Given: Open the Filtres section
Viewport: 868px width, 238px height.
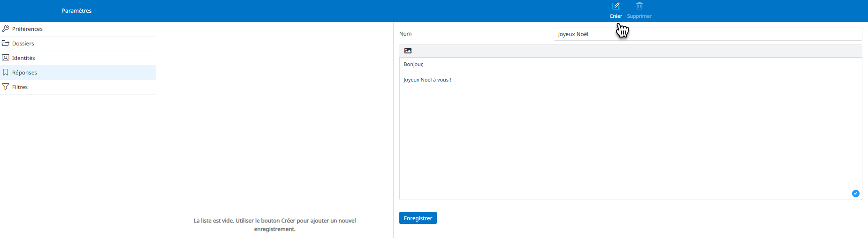Looking at the screenshot, I should tap(78, 87).
